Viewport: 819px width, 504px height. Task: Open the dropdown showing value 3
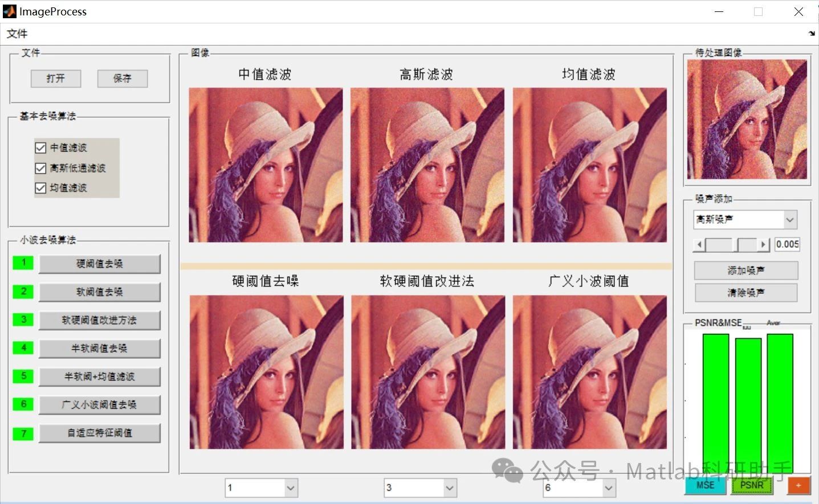point(421,487)
